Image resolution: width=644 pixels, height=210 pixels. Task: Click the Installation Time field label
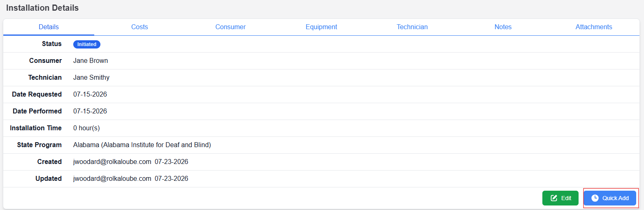coord(36,128)
